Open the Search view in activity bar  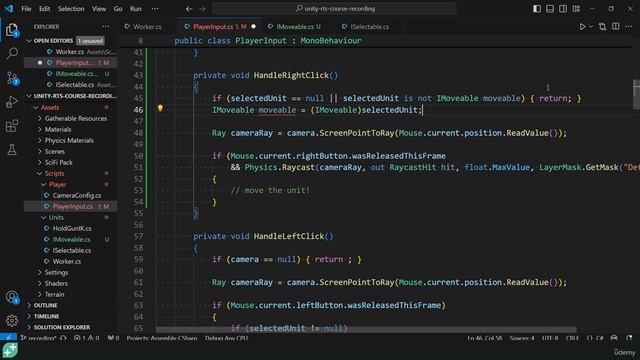12,53
